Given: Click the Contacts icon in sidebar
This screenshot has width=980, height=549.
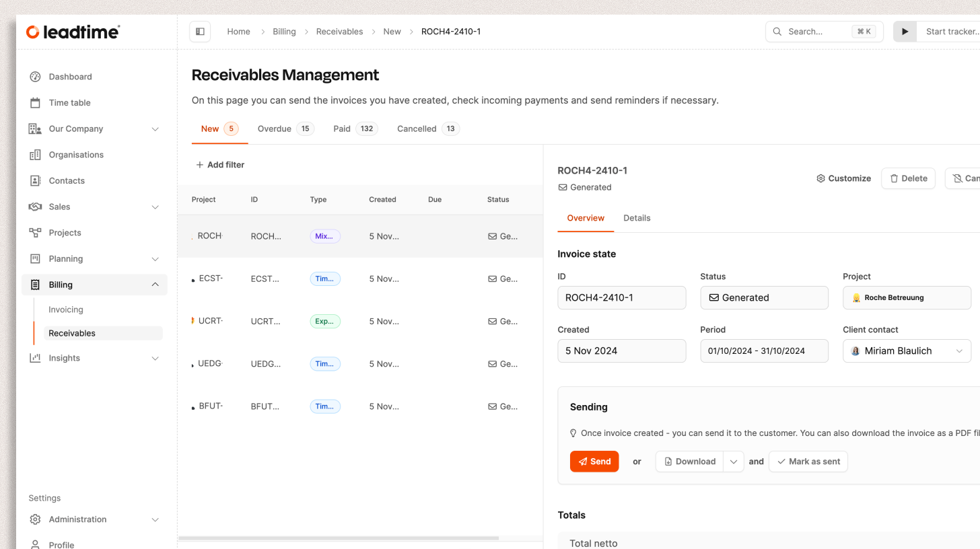Looking at the screenshot, I should click(x=35, y=181).
